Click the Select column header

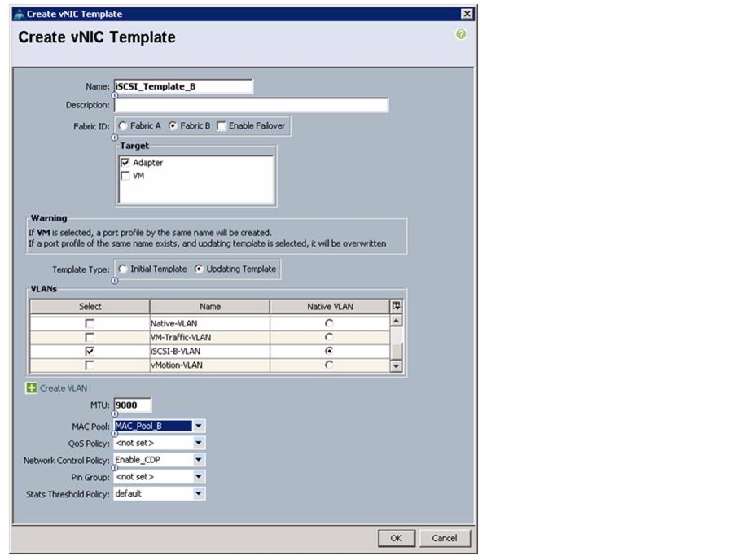(x=90, y=307)
